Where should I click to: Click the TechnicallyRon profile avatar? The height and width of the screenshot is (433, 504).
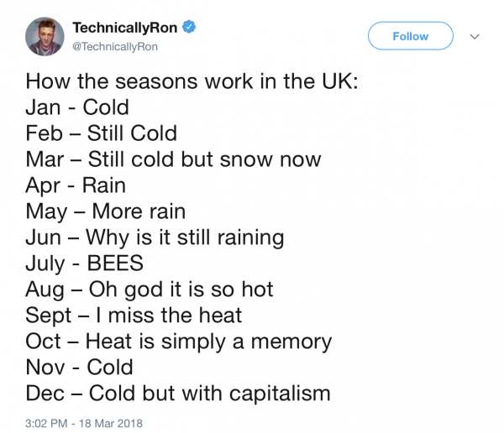click(x=44, y=37)
